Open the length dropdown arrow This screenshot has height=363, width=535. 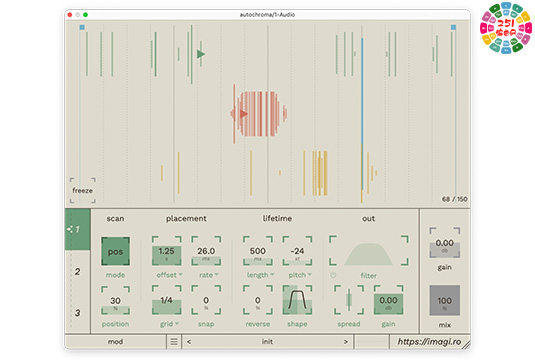coord(272,274)
